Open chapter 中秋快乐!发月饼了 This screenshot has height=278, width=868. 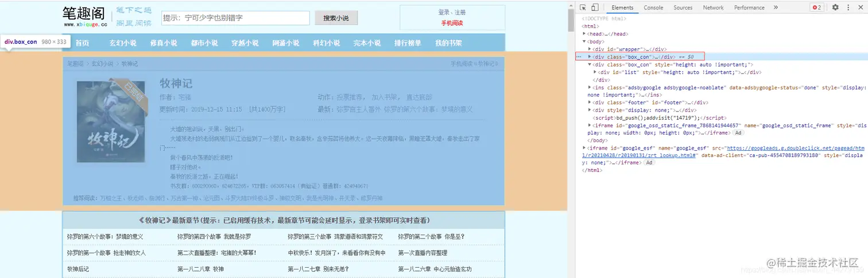pos(336,253)
